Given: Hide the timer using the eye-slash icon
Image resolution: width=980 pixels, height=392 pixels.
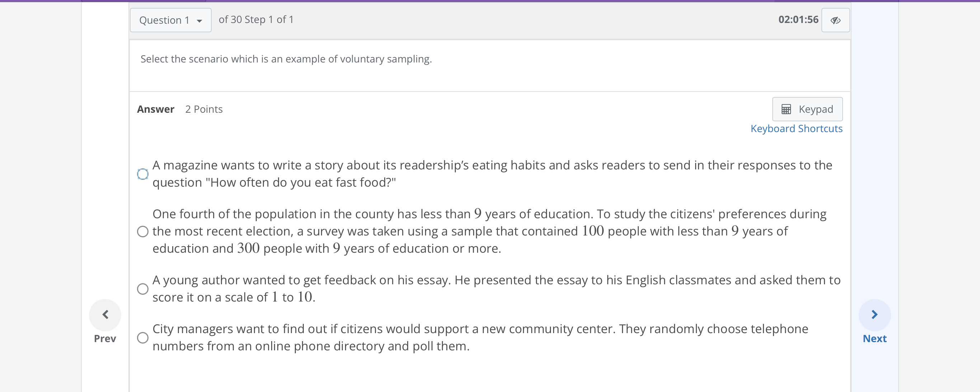Looking at the screenshot, I should pos(836,20).
